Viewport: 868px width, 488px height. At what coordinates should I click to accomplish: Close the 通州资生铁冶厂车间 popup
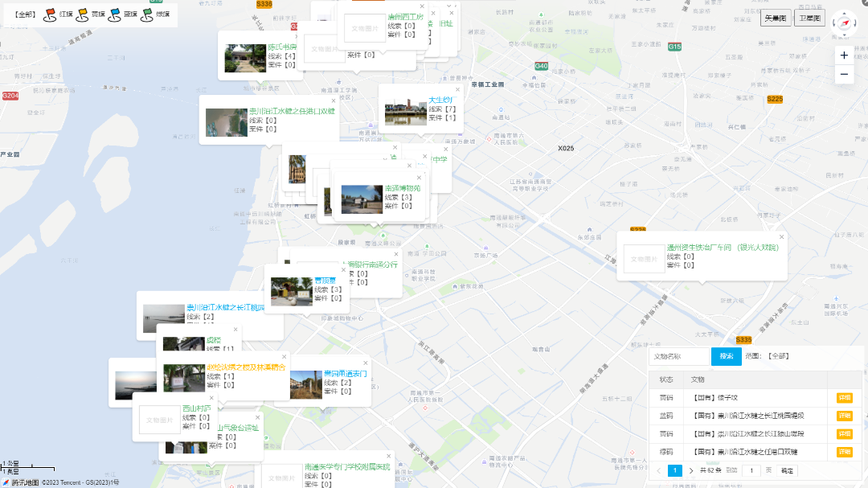tap(782, 237)
